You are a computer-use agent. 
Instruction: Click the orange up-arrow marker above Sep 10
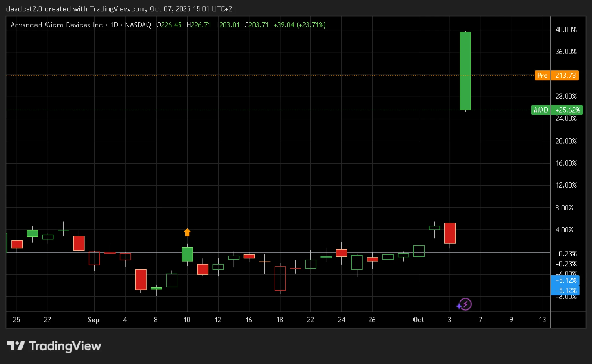pyautogui.click(x=187, y=232)
